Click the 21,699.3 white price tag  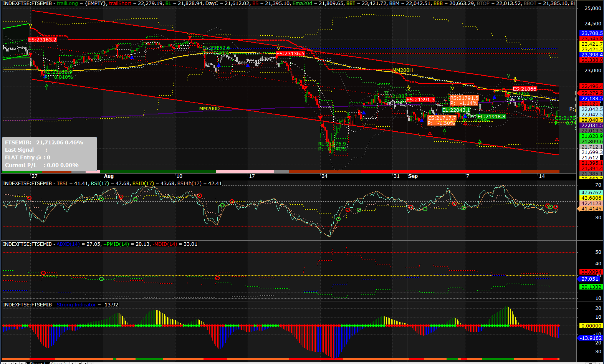[592, 152]
